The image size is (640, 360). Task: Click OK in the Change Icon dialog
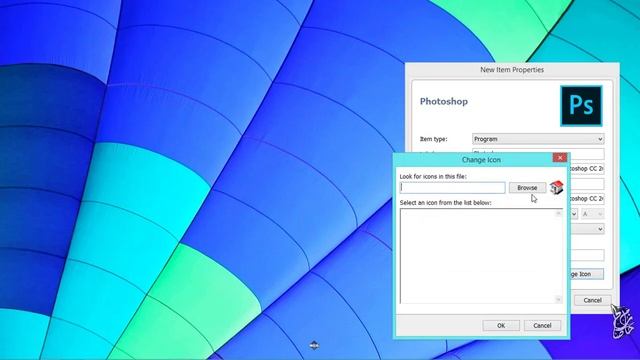tap(501, 325)
